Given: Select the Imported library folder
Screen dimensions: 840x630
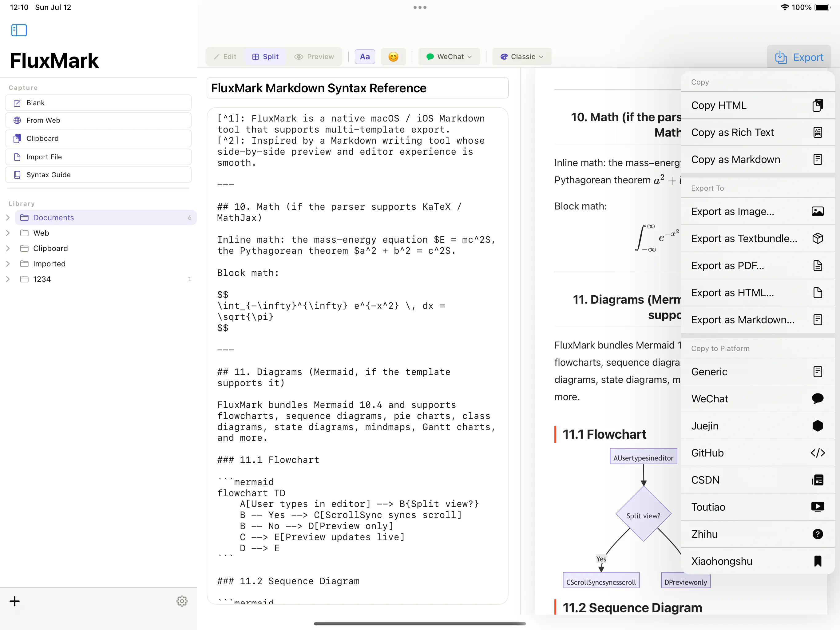Looking at the screenshot, I should click(x=105, y=264).
